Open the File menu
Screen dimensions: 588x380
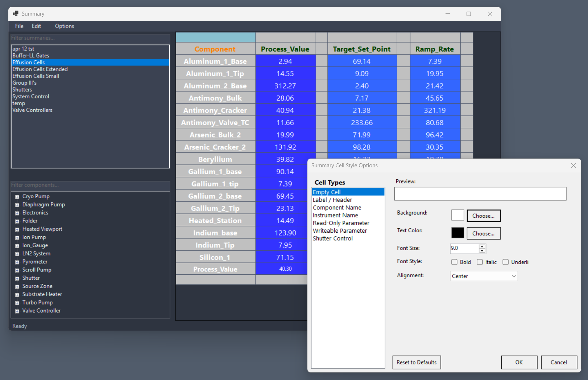coord(19,26)
